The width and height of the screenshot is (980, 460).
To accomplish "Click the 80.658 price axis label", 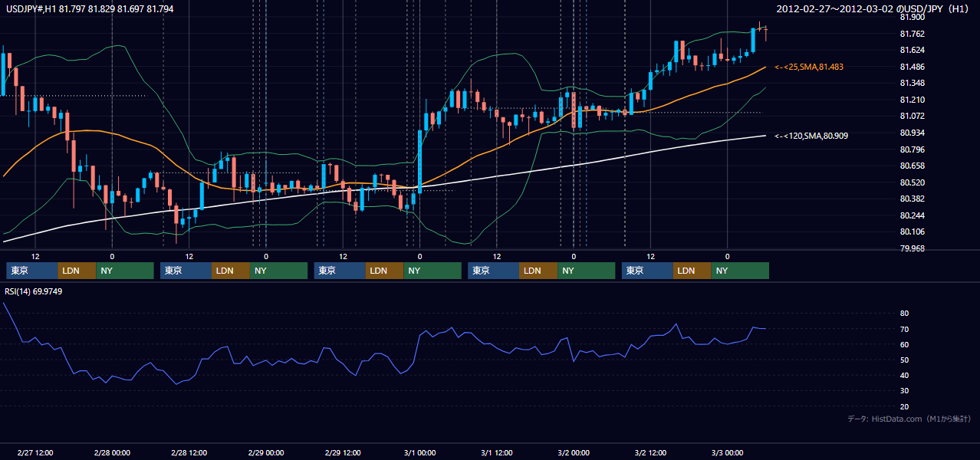I will click(x=912, y=166).
